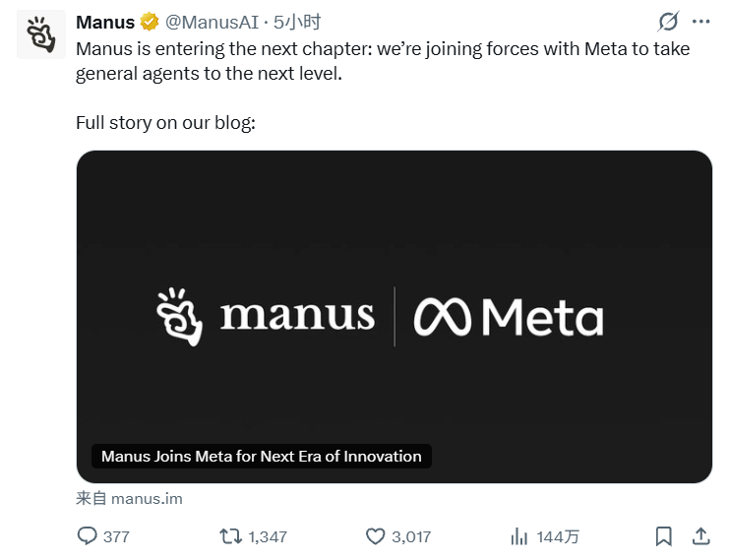Open the share post menu
The width and height of the screenshot is (729, 560).
pyautogui.click(x=700, y=536)
